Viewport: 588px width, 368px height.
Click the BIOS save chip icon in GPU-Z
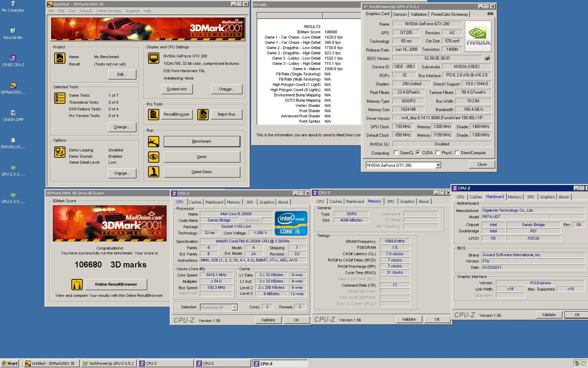pyautogui.click(x=487, y=58)
